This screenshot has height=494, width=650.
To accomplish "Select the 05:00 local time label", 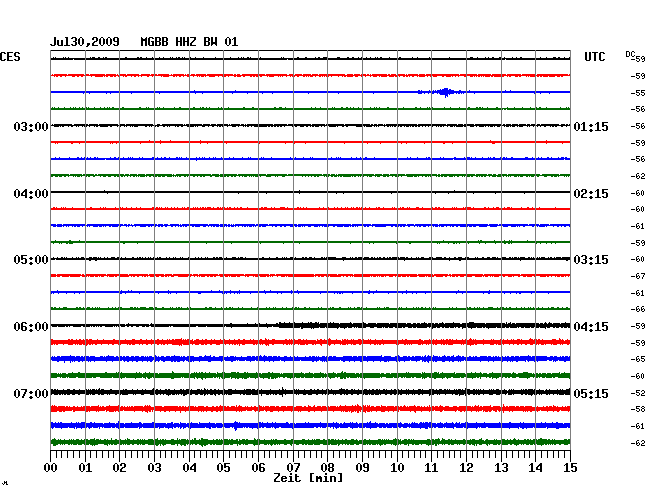I will [31, 260].
